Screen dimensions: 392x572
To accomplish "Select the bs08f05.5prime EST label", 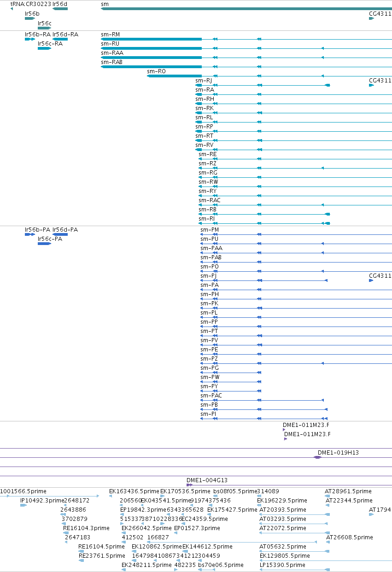I will coord(235,491).
